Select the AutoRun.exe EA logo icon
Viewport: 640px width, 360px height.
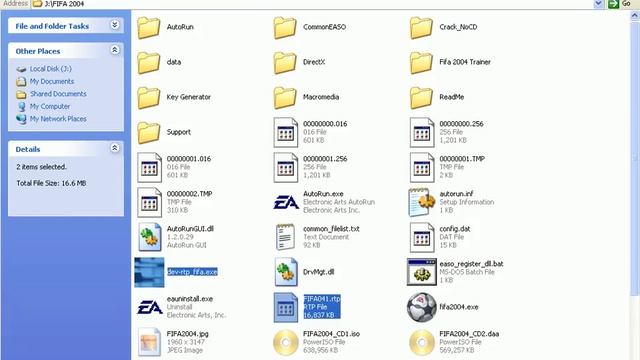click(x=286, y=202)
